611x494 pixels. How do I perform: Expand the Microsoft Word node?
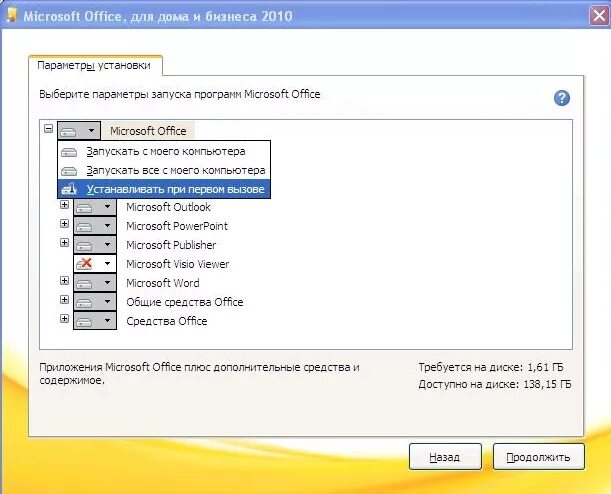tap(65, 281)
